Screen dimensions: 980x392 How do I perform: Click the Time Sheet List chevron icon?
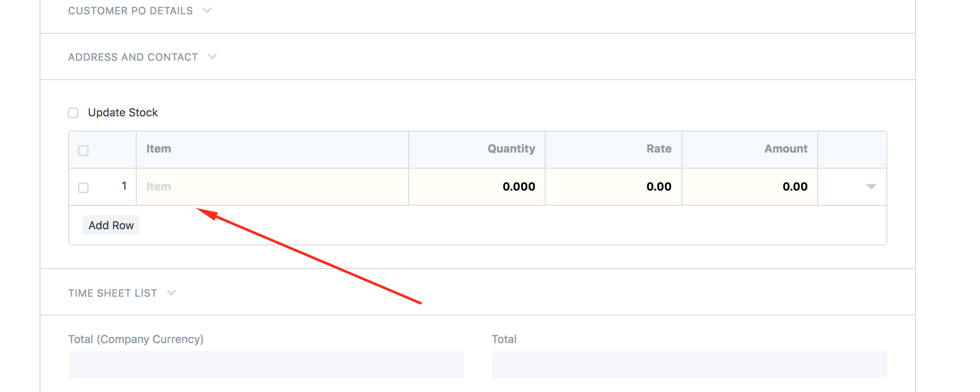click(x=172, y=293)
